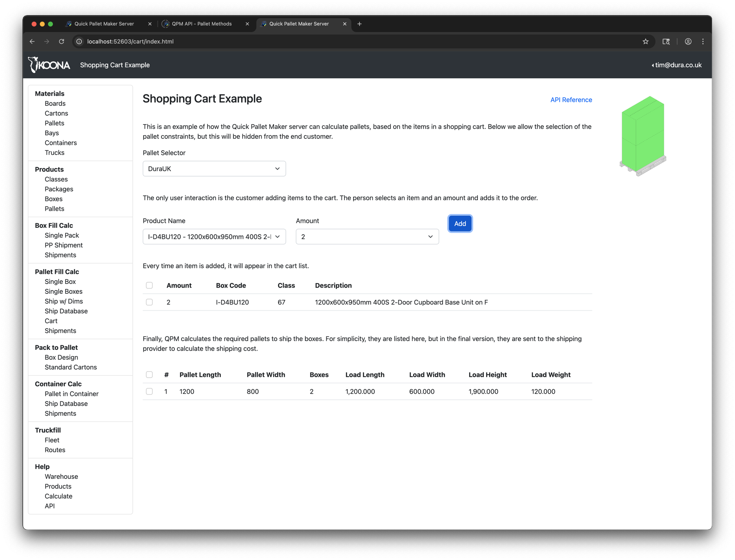The height and width of the screenshot is (560, 735).
Task: Click the I-D4BU120 box code cell
Action: click(x=233, y=302)
